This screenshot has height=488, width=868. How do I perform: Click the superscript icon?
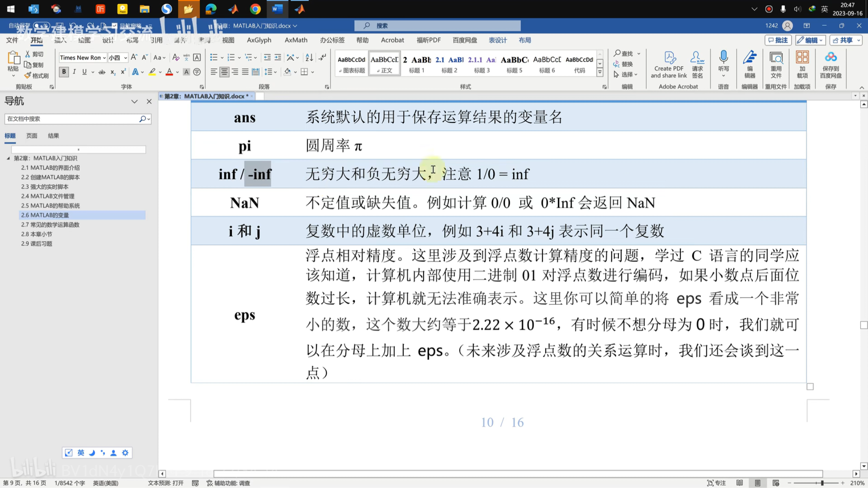pyautogui.click(x=123, y=72)
